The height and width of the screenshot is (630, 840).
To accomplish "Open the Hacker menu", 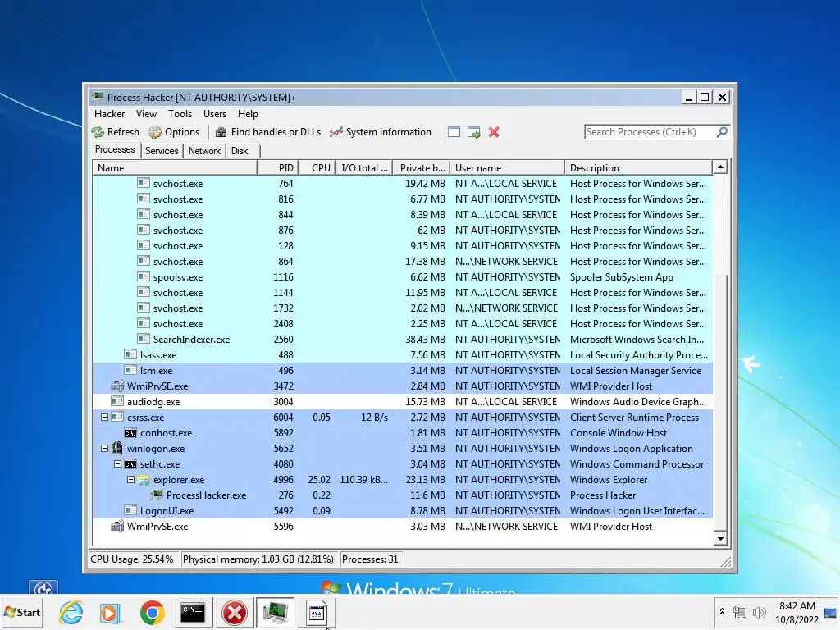I will [x=109, y=113].
